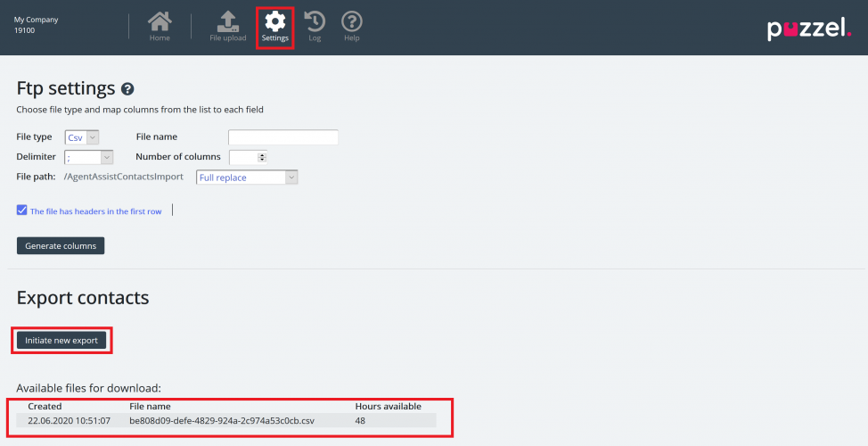Open the File type Csv dropdown
The width and height of the screenshot is (868, 446).
(x=82, y=137)
